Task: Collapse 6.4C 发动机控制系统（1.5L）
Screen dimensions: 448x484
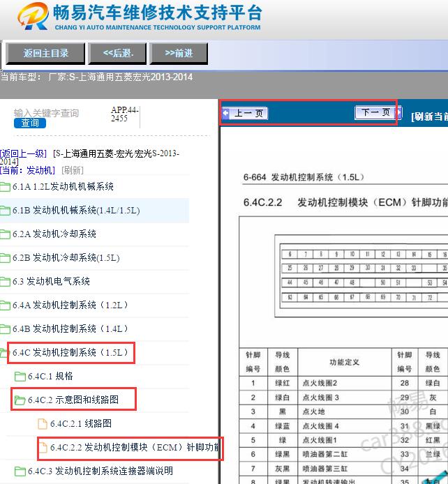Action: pyautogui.click(x=70, y=352)
